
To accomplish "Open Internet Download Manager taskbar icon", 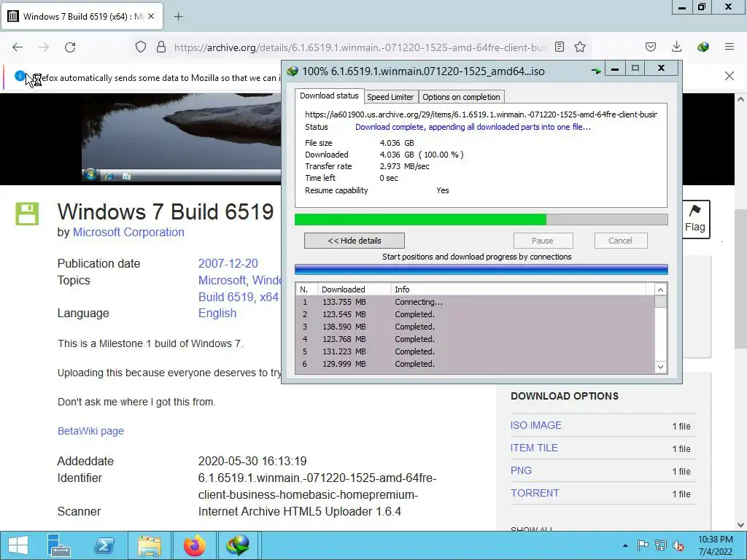I will [x=238, y=545].
